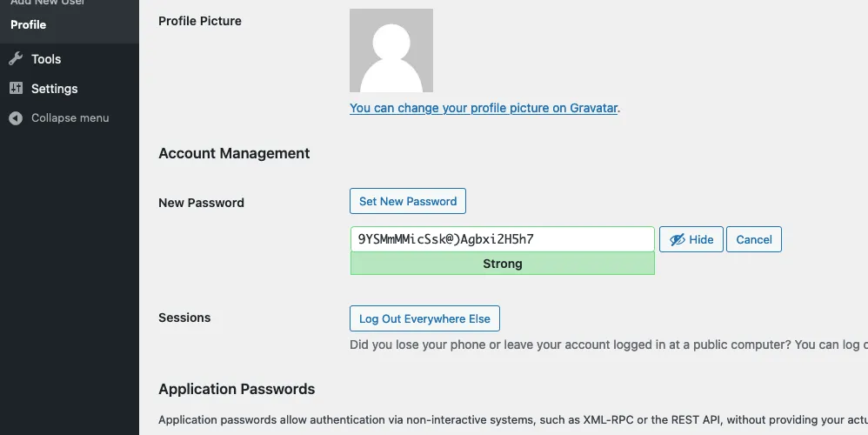This screenshot has height=435, width=868.
Task: Click the Tools wrench icon
Action: click(x=16, y=59)
